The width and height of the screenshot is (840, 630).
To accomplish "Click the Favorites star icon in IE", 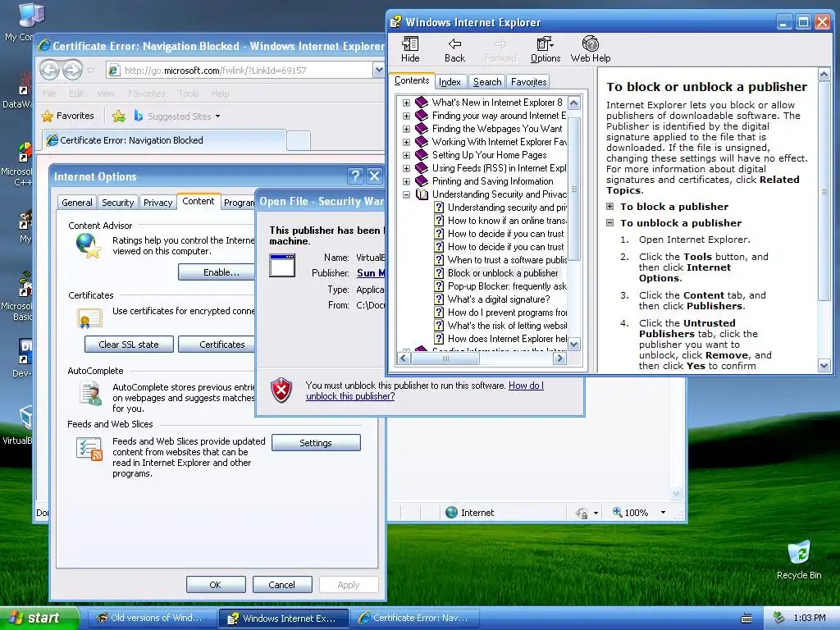I will pos(47,116).
